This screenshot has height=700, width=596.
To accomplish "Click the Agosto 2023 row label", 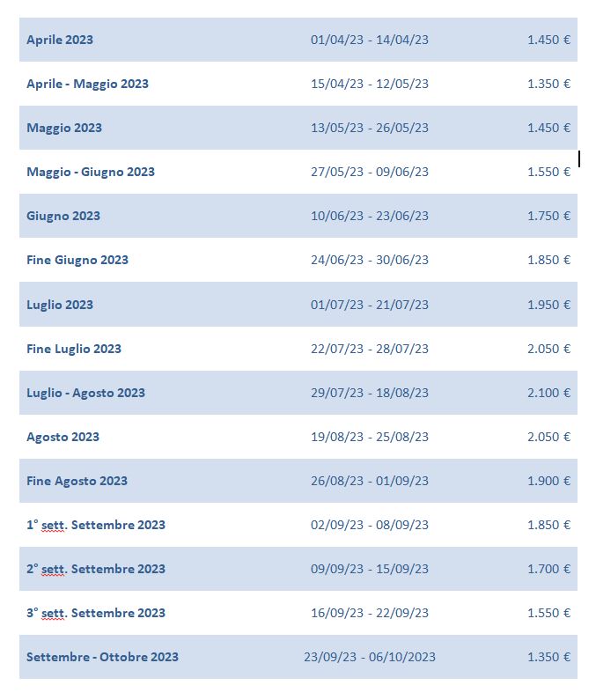I will click(63, 437).
